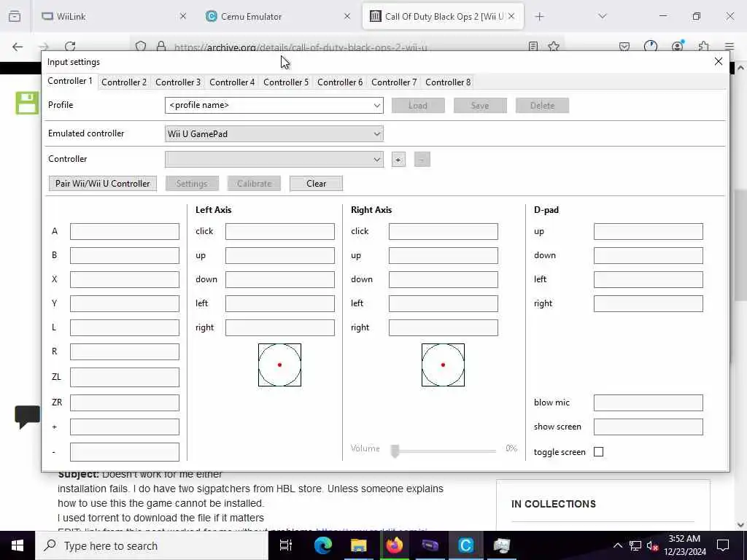Click the browser page vertical scrollbar
747x560 pixels.
point(740,245)
